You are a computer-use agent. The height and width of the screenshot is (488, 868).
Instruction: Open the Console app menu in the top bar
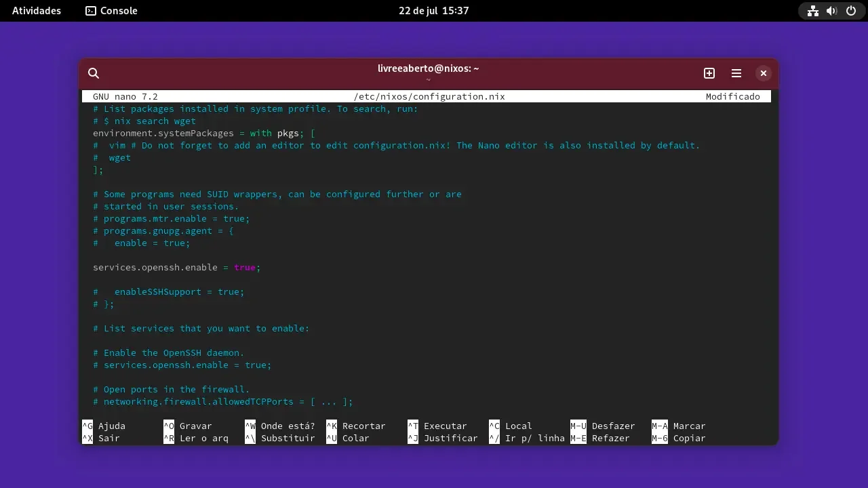point(112,11)
